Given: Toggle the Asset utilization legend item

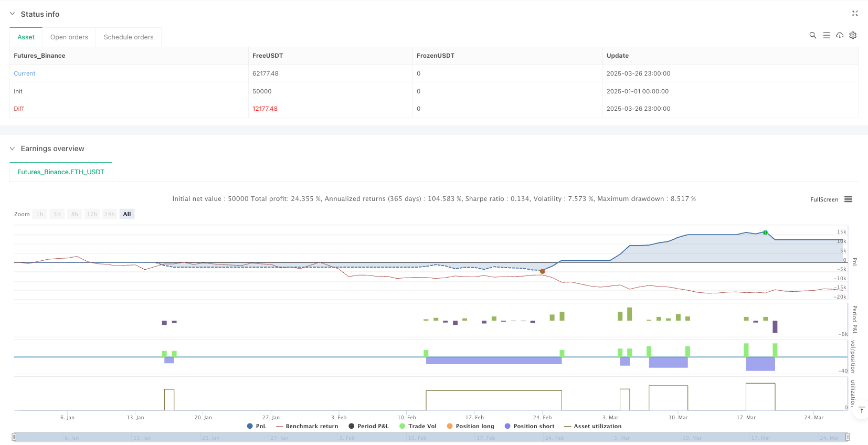Looking at the screenshot, I should point(593,426).
